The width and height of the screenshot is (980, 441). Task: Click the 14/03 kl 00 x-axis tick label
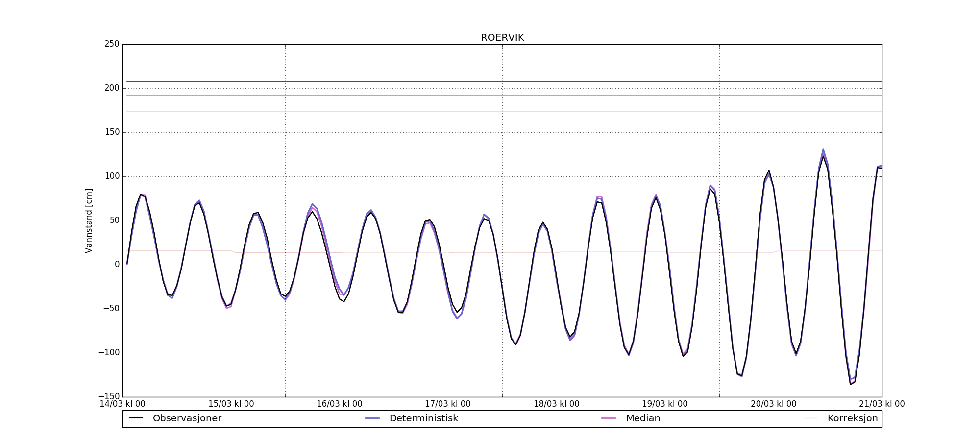(122, 404)
